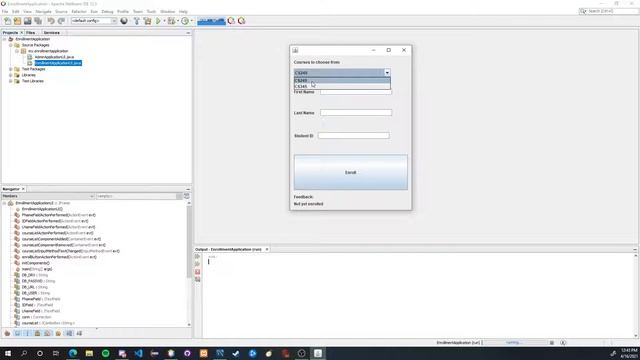Open the File menu
The image size is (640, 360).
5,11
